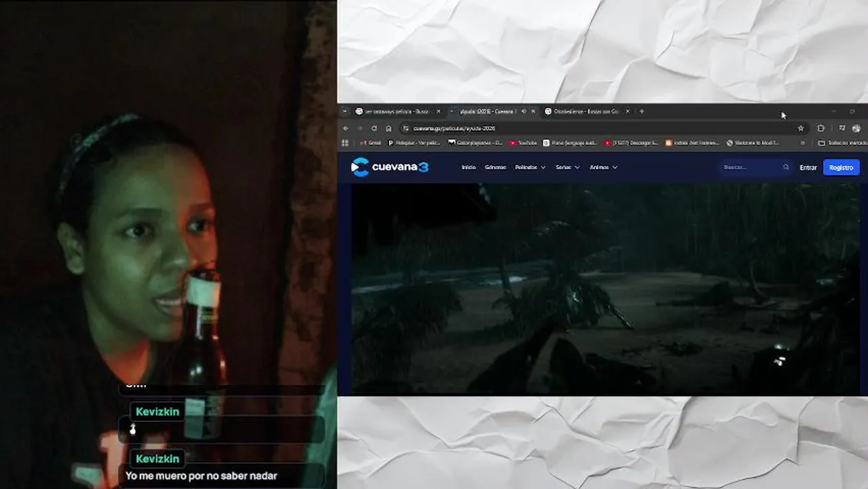
Task: Expand the Películas dropdown
Action: point(530,167)
